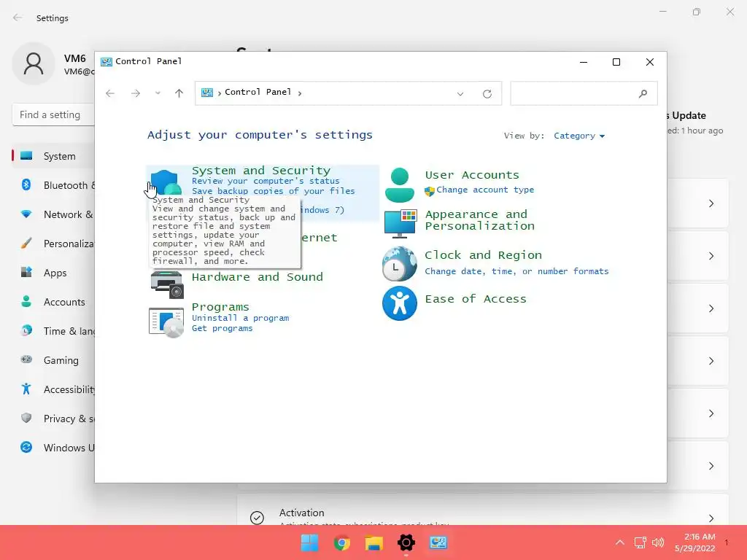Open Hardware and Sound category

point(258,277)
